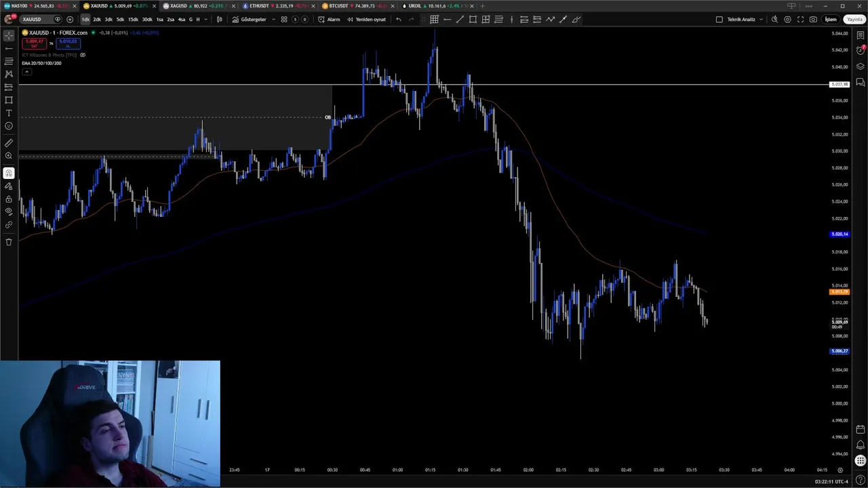The height and width of the screenshot is (488, 868).
Task: Select the crosshair cursor tool
Action: click(x=9, y=35)
